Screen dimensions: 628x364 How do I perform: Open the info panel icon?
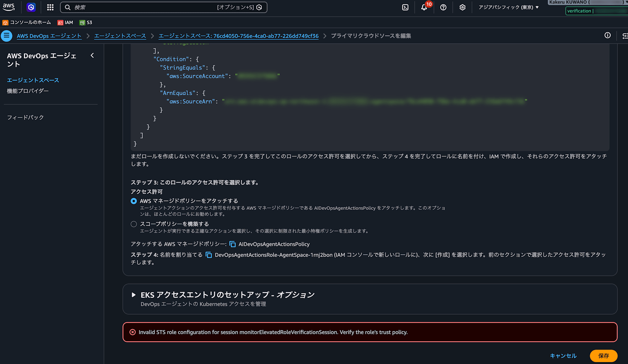click(x=608, y=35)
